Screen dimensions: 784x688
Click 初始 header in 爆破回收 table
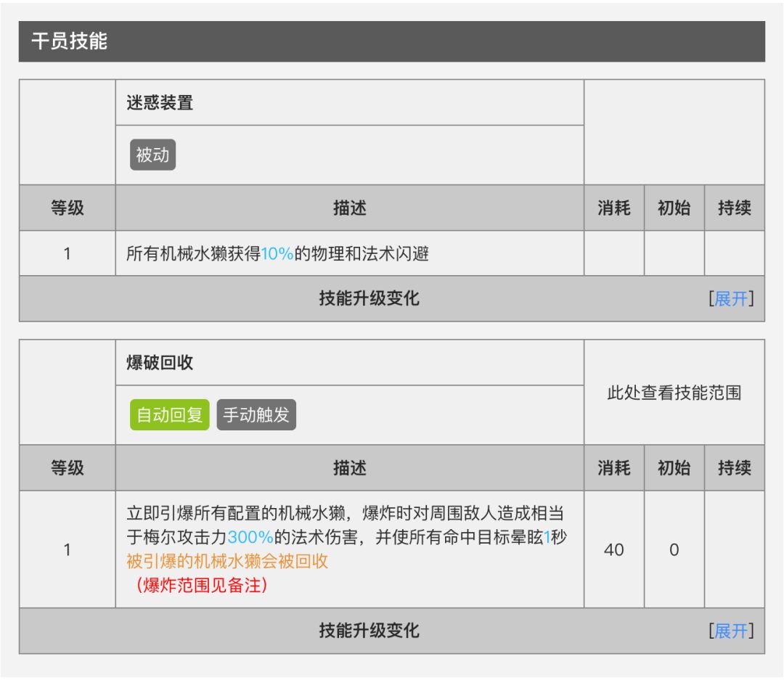(x=674, y=467)
